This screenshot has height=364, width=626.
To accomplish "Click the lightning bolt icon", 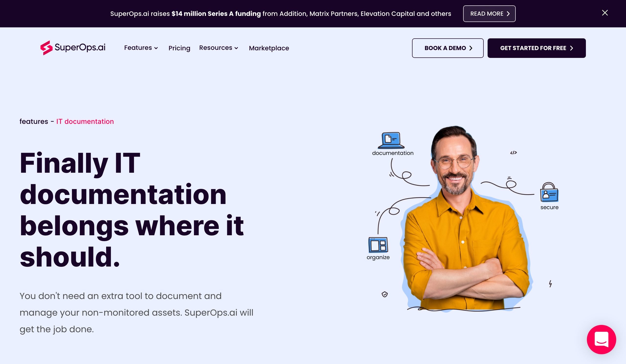I will pos(550,284).
